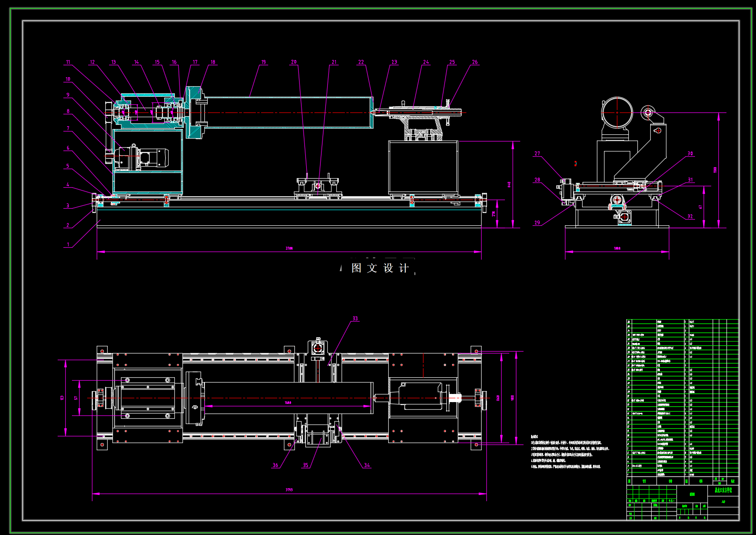
Task: Click part callout number 14
Action: (136, 62)
